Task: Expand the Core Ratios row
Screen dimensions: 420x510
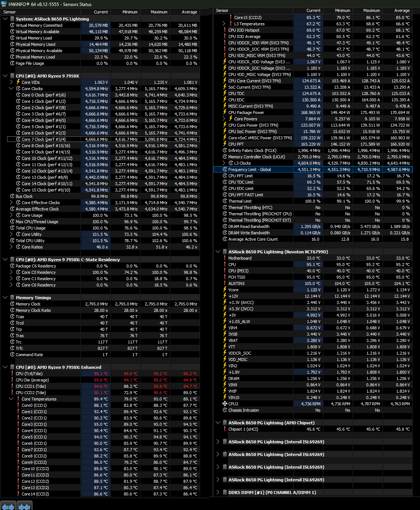Action: click(x=11, y=247)
